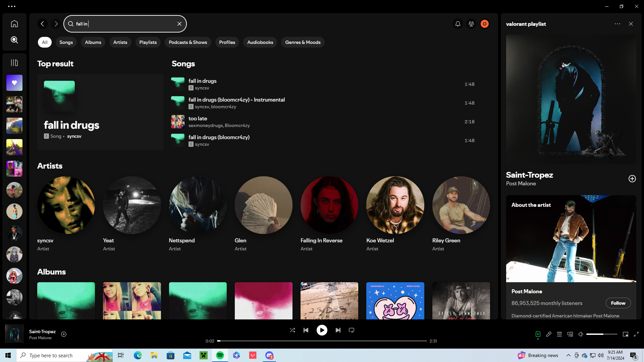Open Spotify main menu ellipsis
The image size is (644, 362).
click(12, 6)
